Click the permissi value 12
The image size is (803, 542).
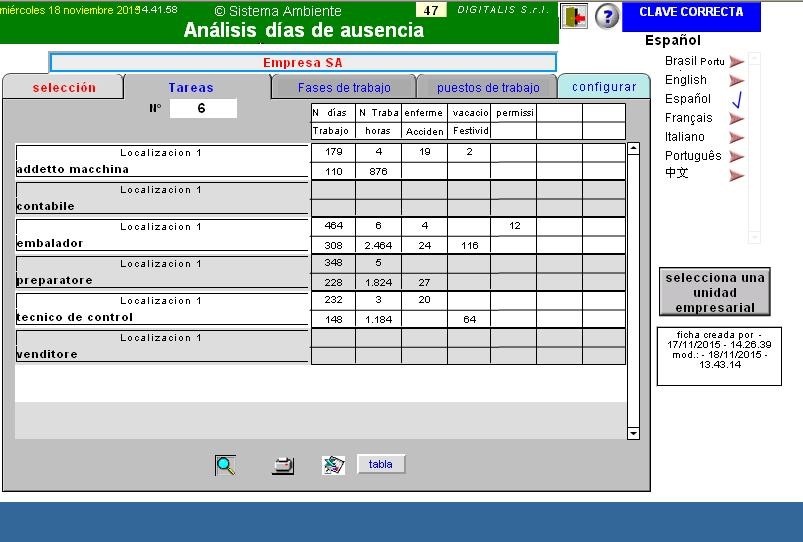[x=514, y=225]
